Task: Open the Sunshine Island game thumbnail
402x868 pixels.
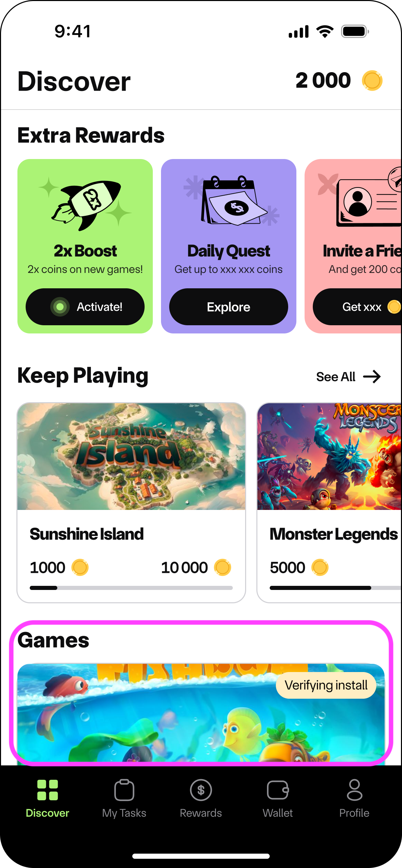Action: [x=131, y=457]
